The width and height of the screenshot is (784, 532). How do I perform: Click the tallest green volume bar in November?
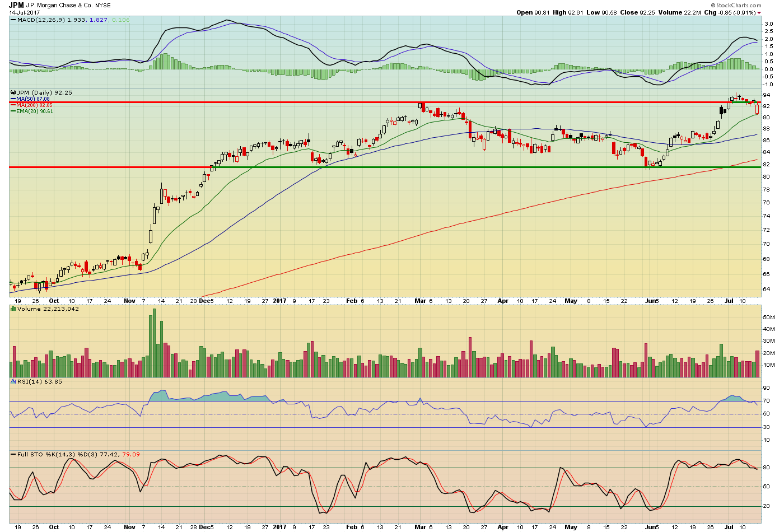[155, 343]
